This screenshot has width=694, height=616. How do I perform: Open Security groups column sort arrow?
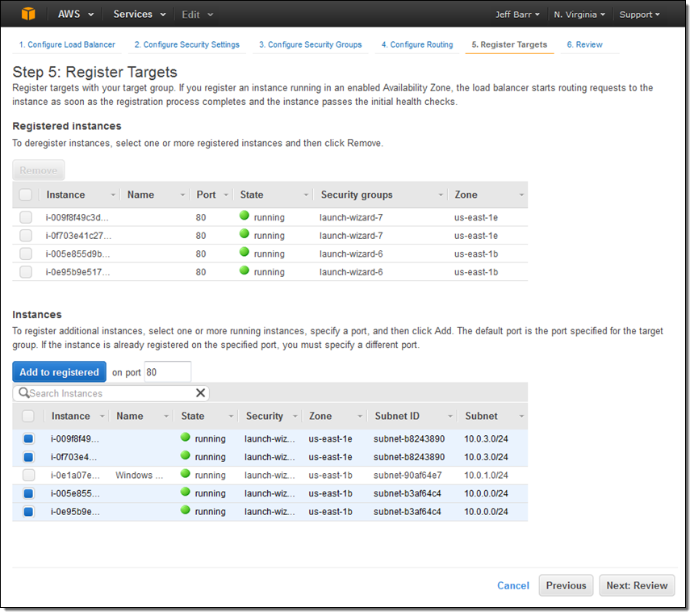(x=441, y=195)
